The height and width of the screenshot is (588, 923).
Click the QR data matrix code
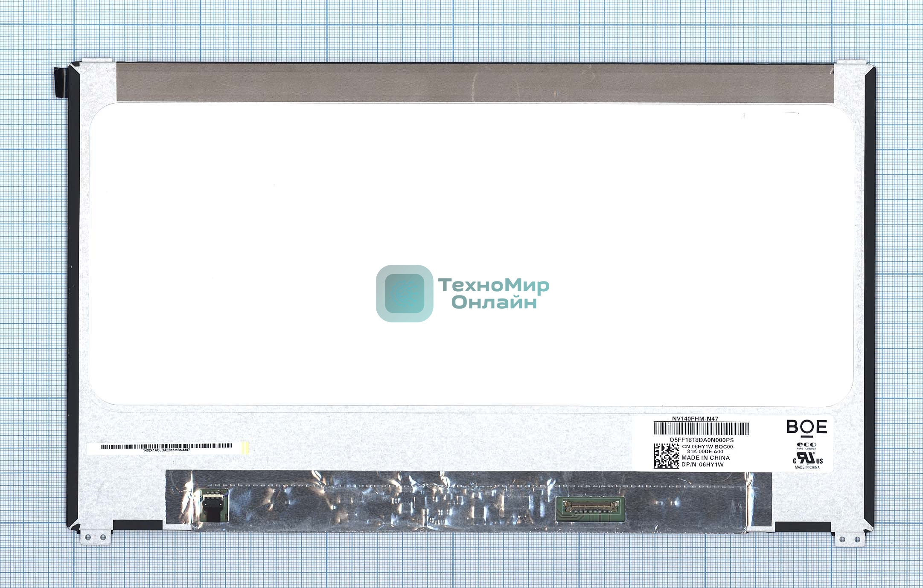(x=666, y=456)
